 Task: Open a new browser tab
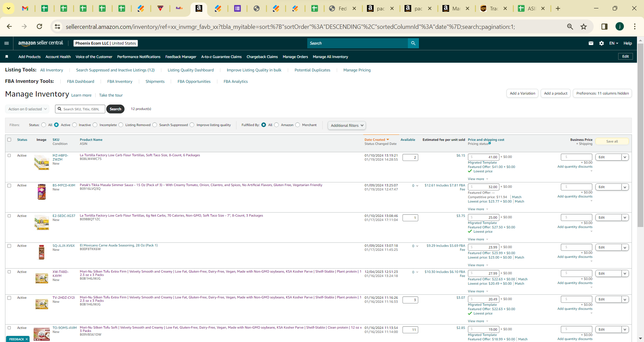558,8
